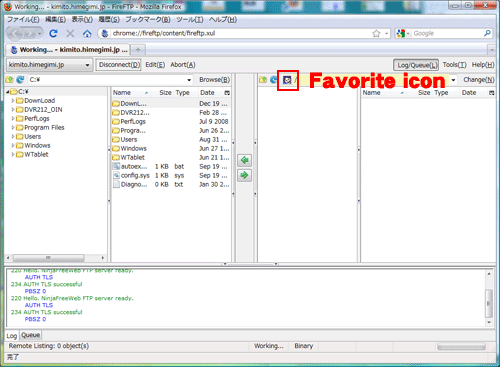The image size is (500, 367).
Task: Go up one local directory icon
Action: coord(10,80)
